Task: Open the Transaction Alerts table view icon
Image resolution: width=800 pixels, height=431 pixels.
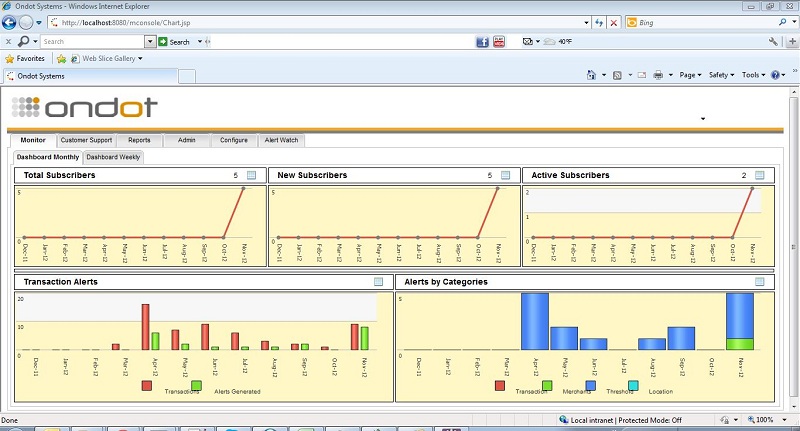Action: [378, 282]
